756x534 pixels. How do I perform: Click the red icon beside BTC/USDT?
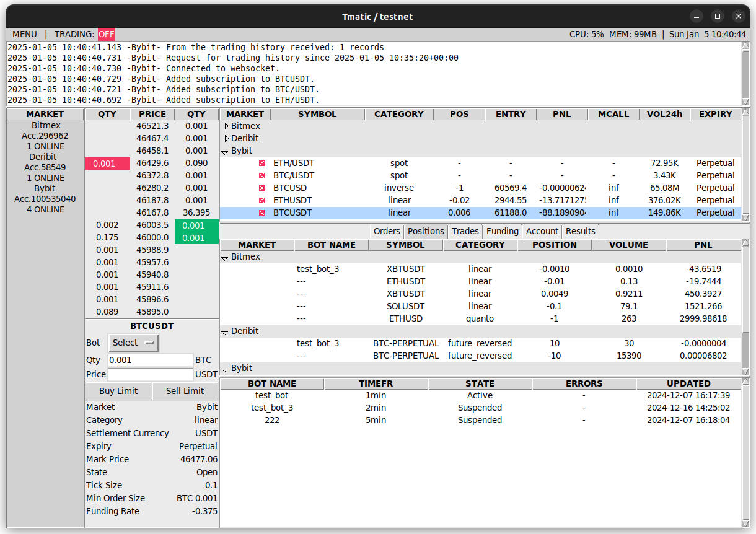coord(262,176)
